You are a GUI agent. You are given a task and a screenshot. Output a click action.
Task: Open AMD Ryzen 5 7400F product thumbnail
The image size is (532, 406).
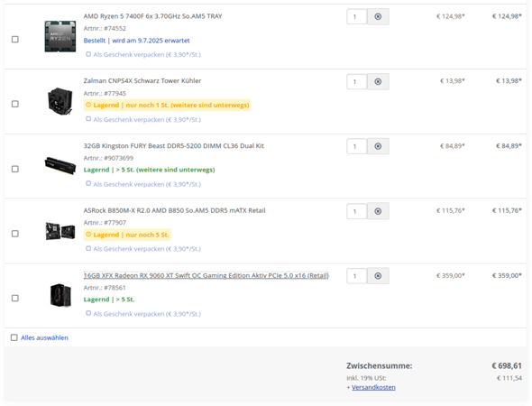coord(60,36)
